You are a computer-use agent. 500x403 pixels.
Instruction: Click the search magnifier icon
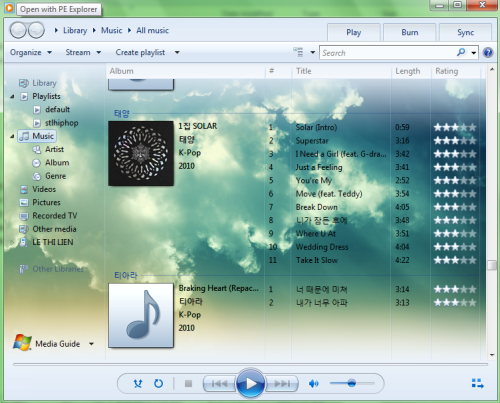click(x=461, y=52)
